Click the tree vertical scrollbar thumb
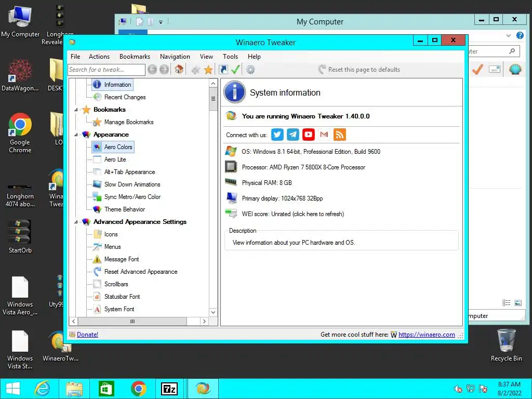This screenshot has width=532, height=399. [213, 99]
